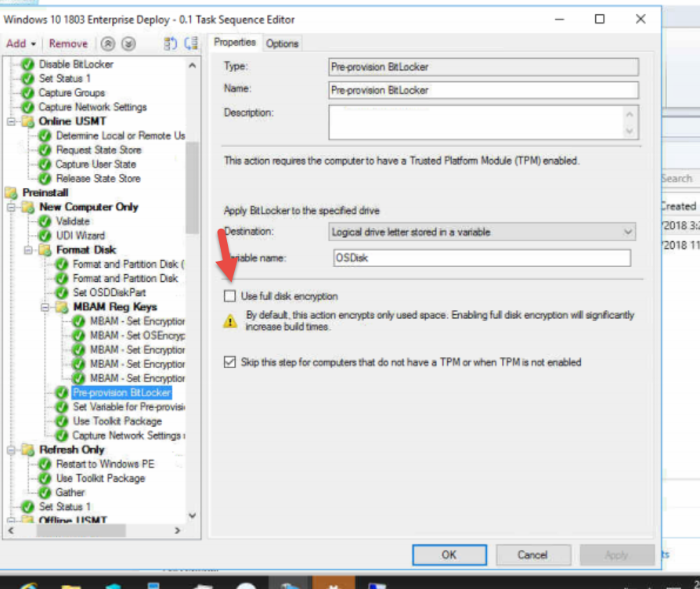Viewport: 700px width, 589px height.
Task: Click the move step up toolbar icon
Action: (107, 43)
